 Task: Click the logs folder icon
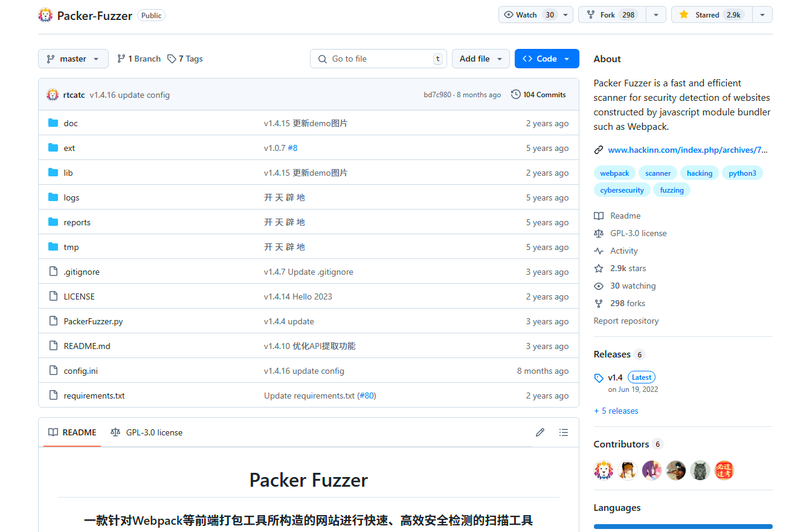tap(53, 197)
